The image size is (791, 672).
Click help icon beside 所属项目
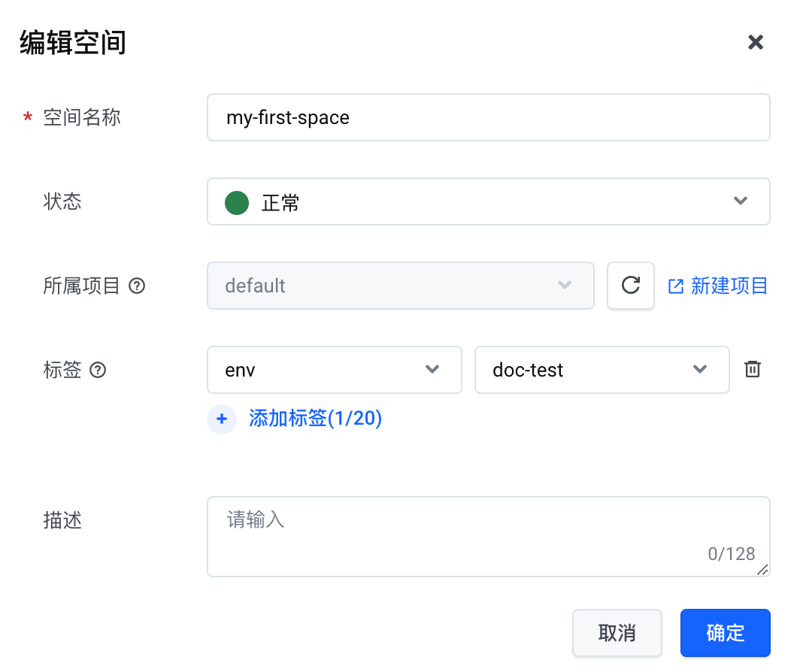pyautogui.click(x=137, y=286)
